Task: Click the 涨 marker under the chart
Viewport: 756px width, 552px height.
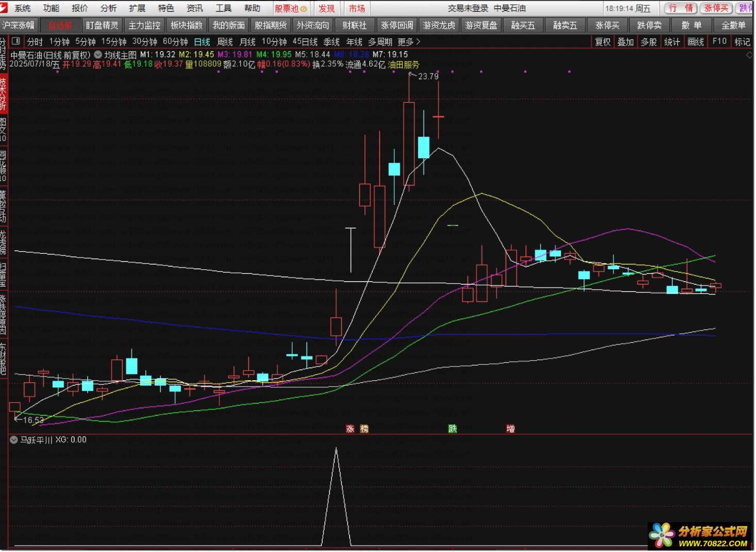Action: (350, 429)
